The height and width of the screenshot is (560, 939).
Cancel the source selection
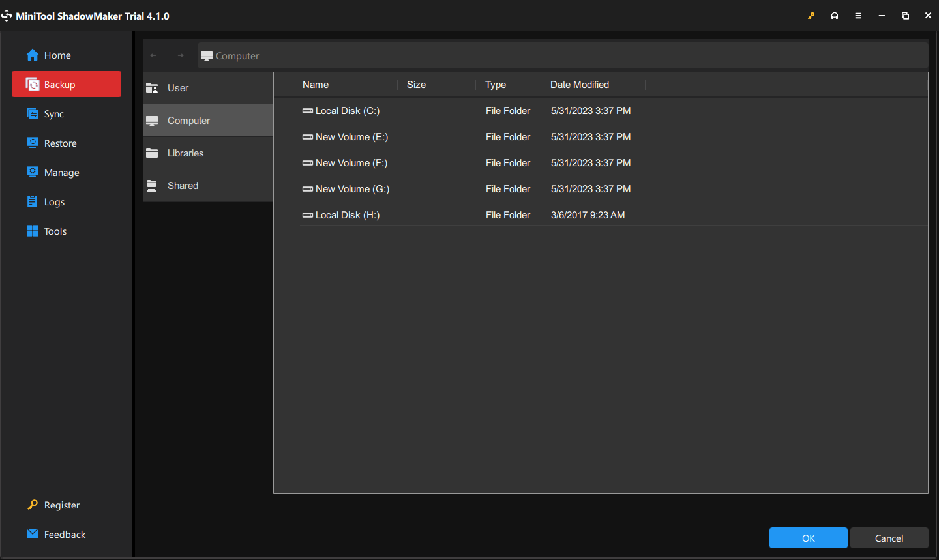pos(889,538)
